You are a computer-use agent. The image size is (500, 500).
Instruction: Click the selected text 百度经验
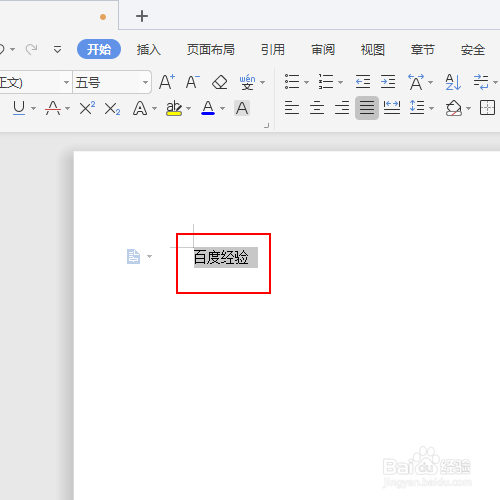[221, 257]
